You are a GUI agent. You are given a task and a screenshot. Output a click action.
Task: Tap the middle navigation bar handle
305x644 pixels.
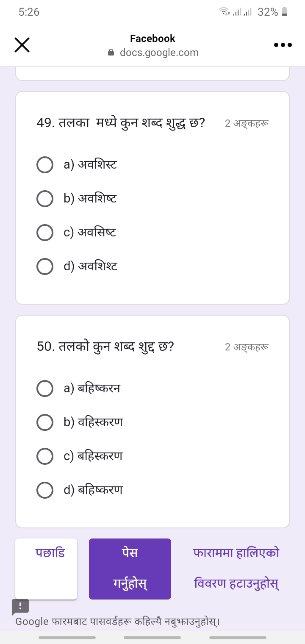click(152, 637)
